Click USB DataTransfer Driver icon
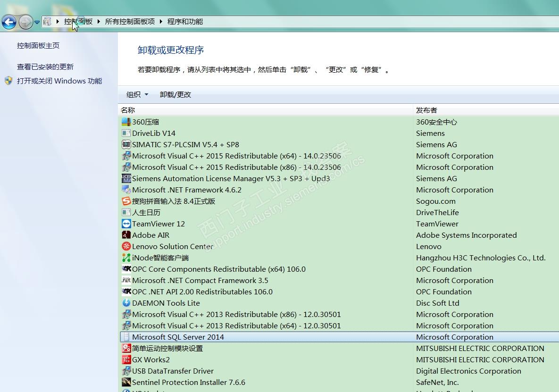This screenshot has width=559, height=392. tap(126, 371)
